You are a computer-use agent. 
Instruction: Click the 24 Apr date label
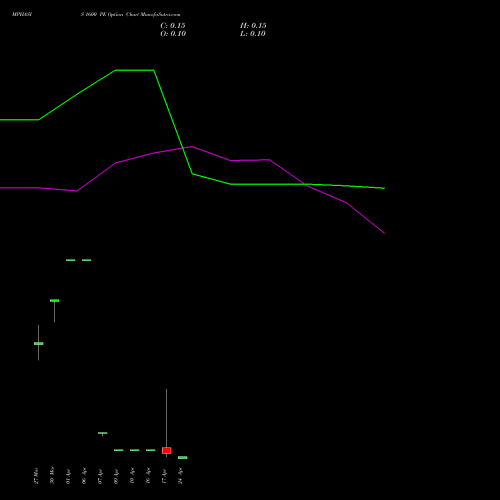(x=180, y=476)
